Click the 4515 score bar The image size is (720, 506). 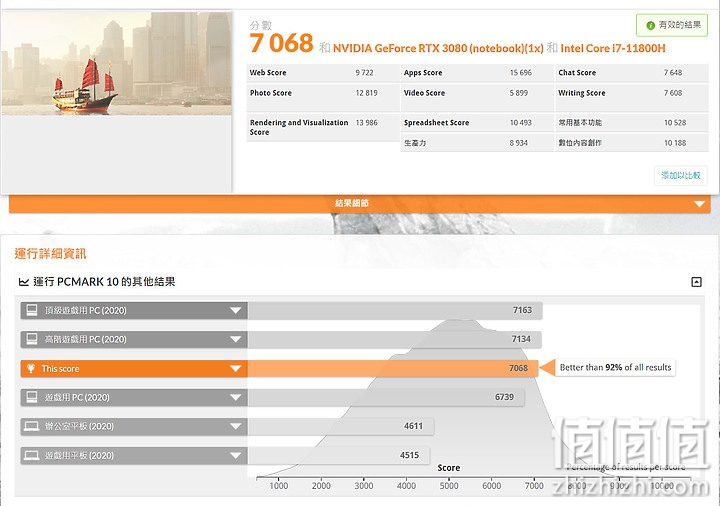(x=339, y=455)
